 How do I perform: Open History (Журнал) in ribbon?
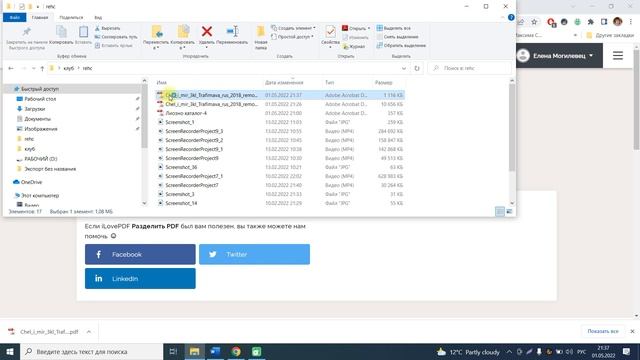[353, 47]
